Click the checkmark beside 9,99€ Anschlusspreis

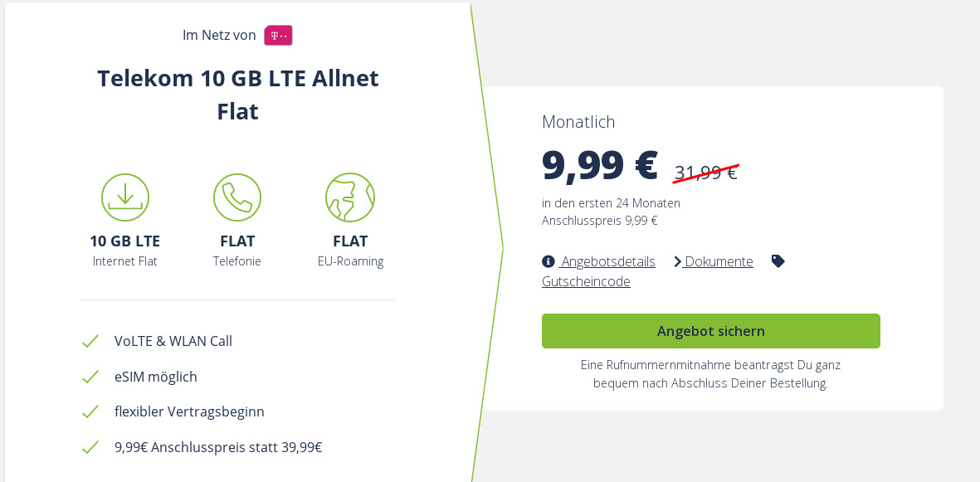pos(90,447)
